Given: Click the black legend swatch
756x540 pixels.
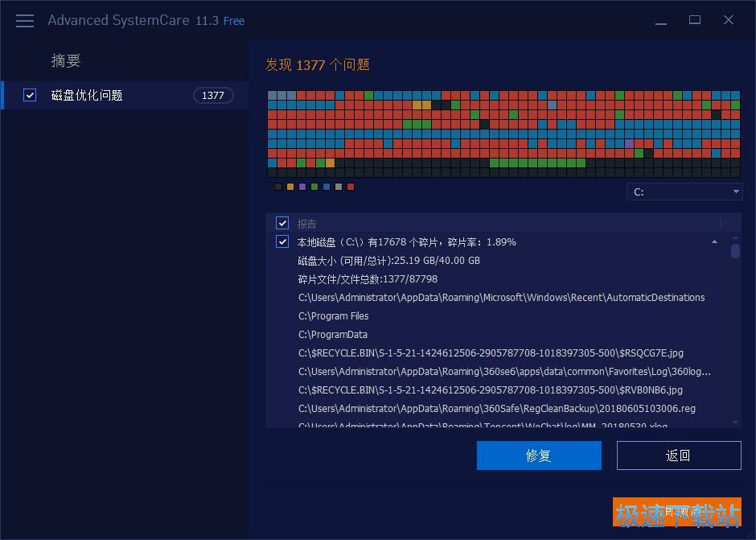Looking at the screenshot, I should point(278,187).
